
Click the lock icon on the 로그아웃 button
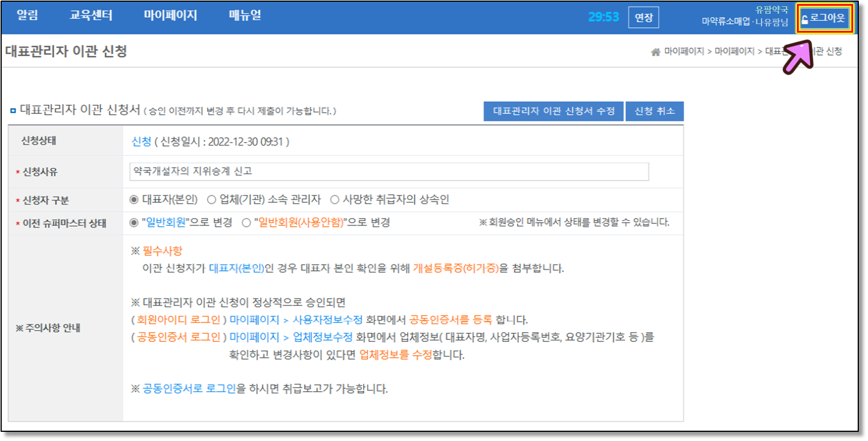coord(805,19)
